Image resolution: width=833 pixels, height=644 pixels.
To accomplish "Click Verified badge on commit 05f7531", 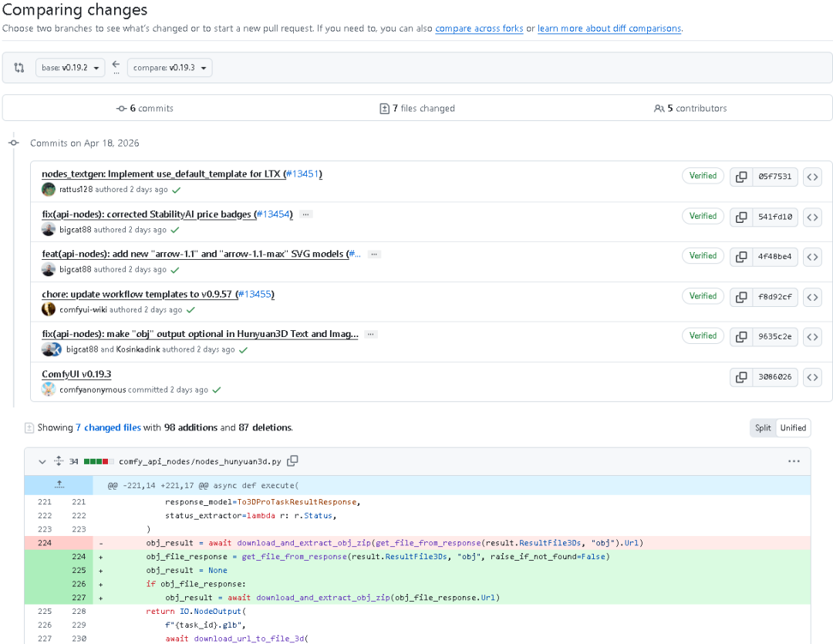I will pyautogui.click(x=703, y=176).
